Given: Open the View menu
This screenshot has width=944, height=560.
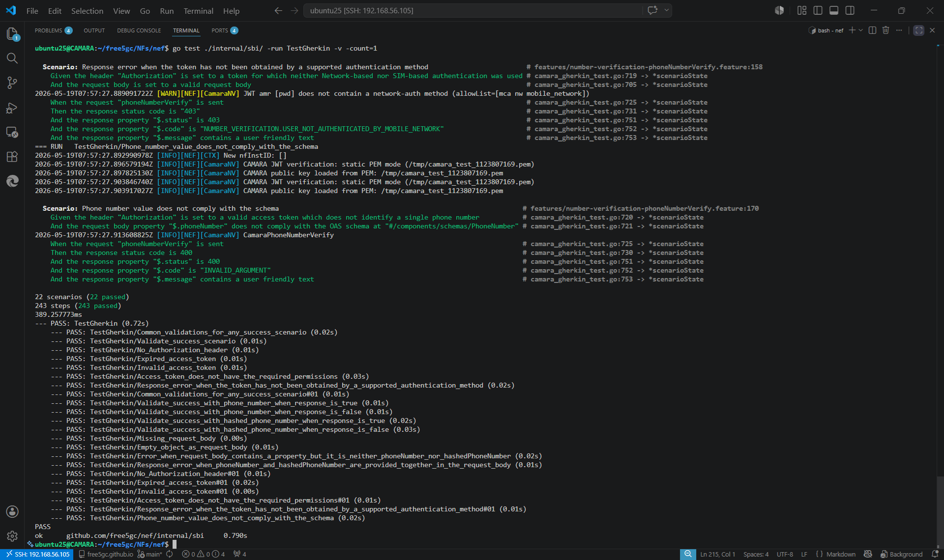Looking at the screenshot, I should pos(121,11).
